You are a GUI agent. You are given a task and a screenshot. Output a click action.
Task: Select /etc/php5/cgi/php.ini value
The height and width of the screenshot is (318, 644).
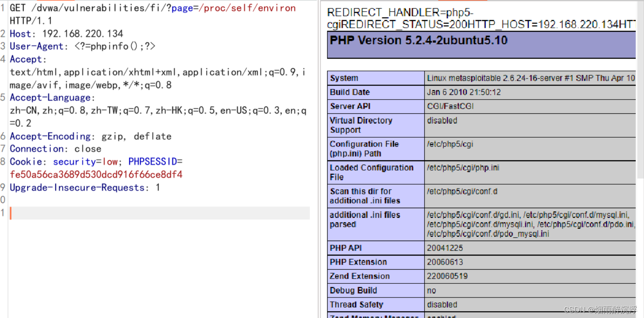coord(463,168)
